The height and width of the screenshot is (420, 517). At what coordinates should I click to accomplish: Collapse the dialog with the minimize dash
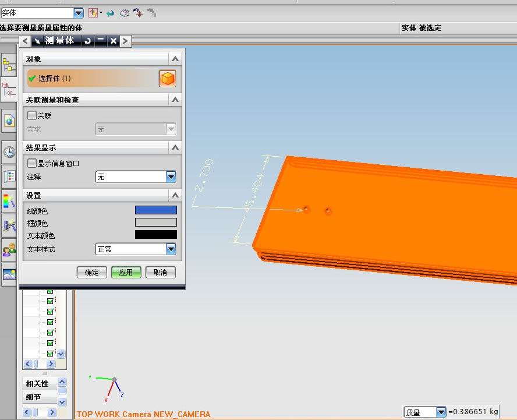(x=101, y=41)
